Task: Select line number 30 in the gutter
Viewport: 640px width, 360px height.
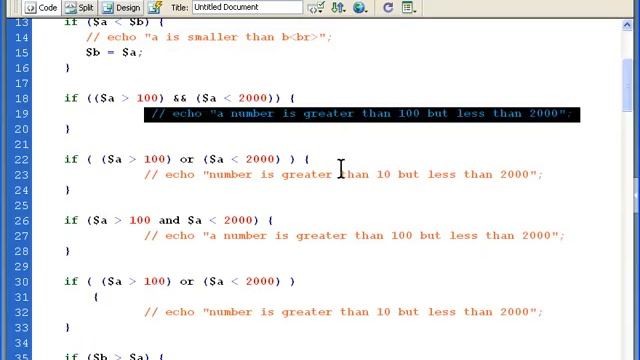Action: point(21,282)
